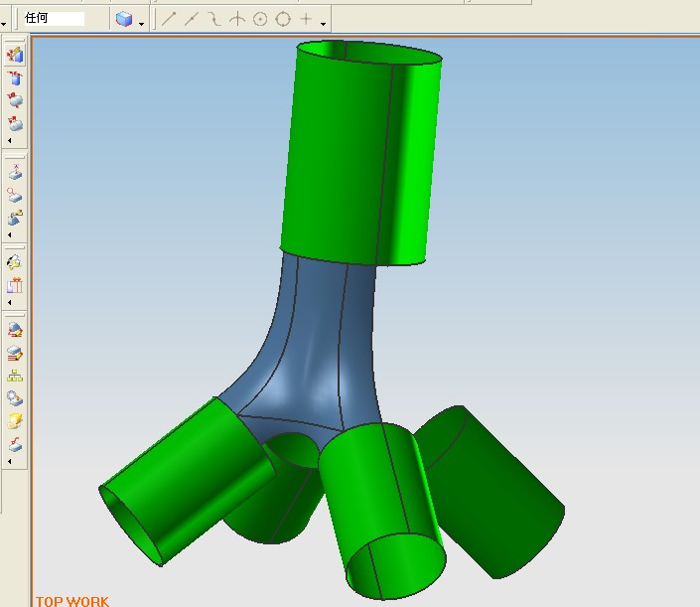
Task: Enable the existing point plus-sign snap icon
Action: tap(306, 19)
